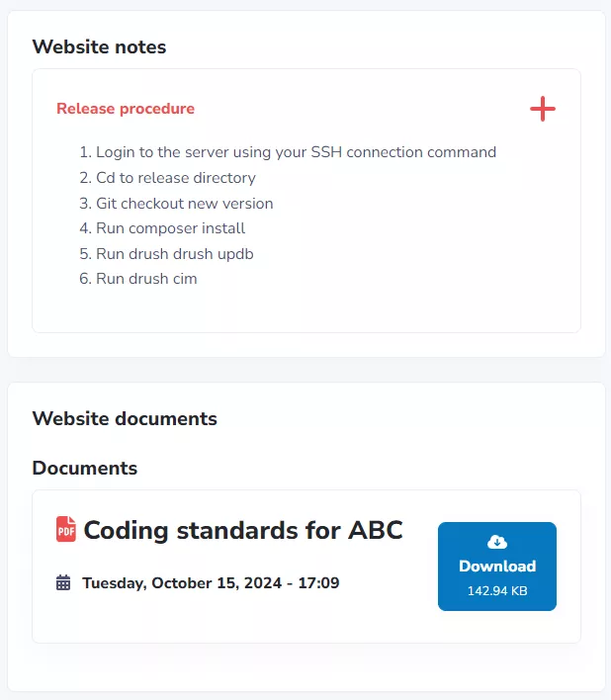
Task: Click the Documents subheading
Action: (x=85, y=468)
